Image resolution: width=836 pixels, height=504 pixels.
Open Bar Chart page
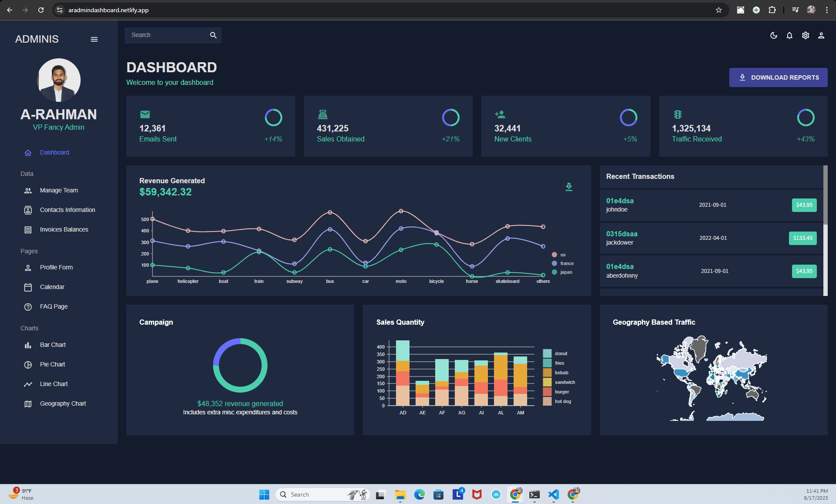pos(53,345)
